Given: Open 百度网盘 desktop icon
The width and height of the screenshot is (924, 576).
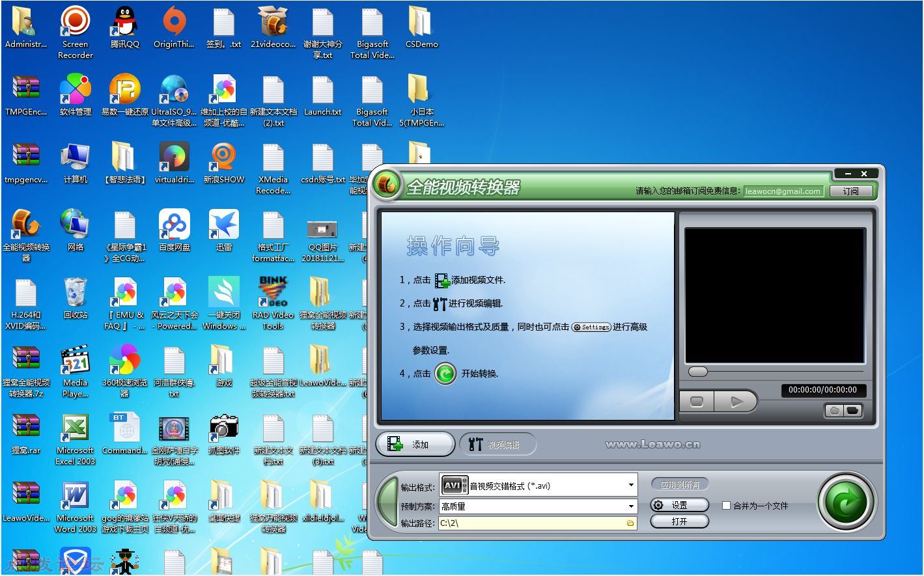Looking at the screenshot, I should coord(174,230).
